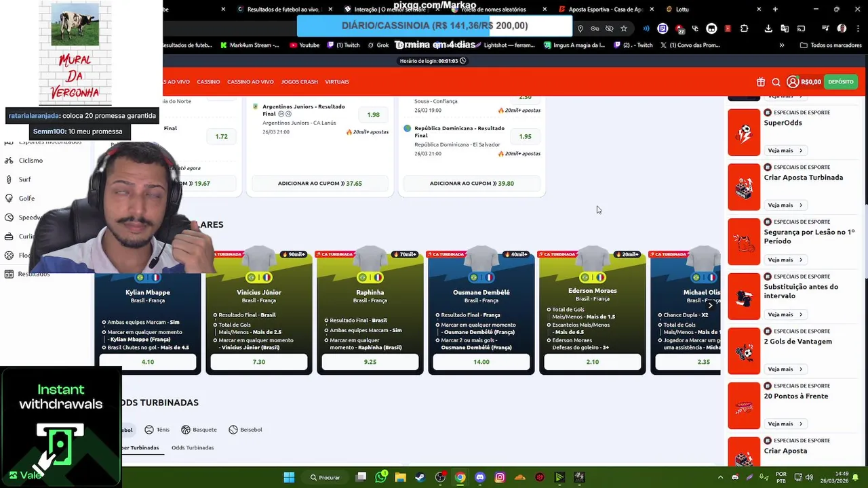
Task: Click the crossed-out eye tracking icon
Action: 609,28
